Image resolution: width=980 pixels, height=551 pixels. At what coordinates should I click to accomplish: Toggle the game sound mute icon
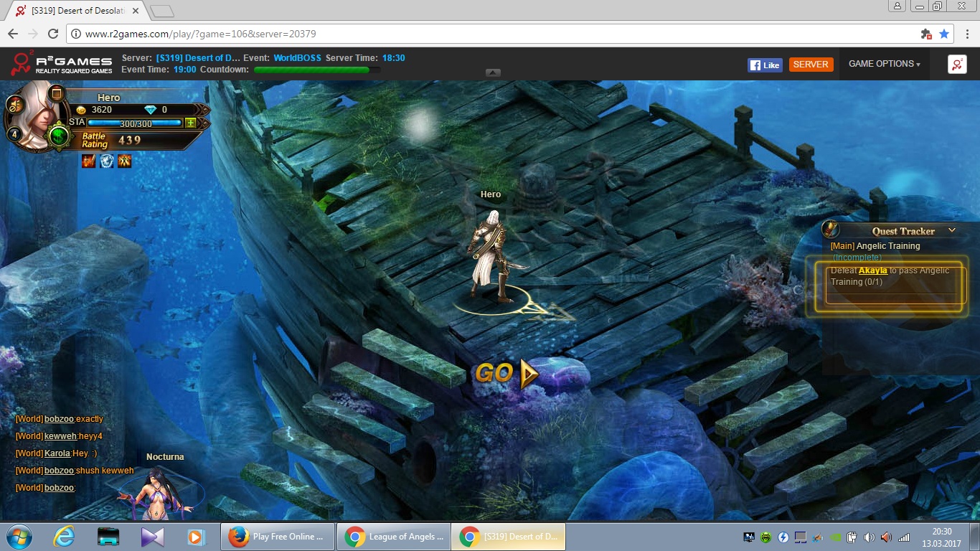(15, 105)
